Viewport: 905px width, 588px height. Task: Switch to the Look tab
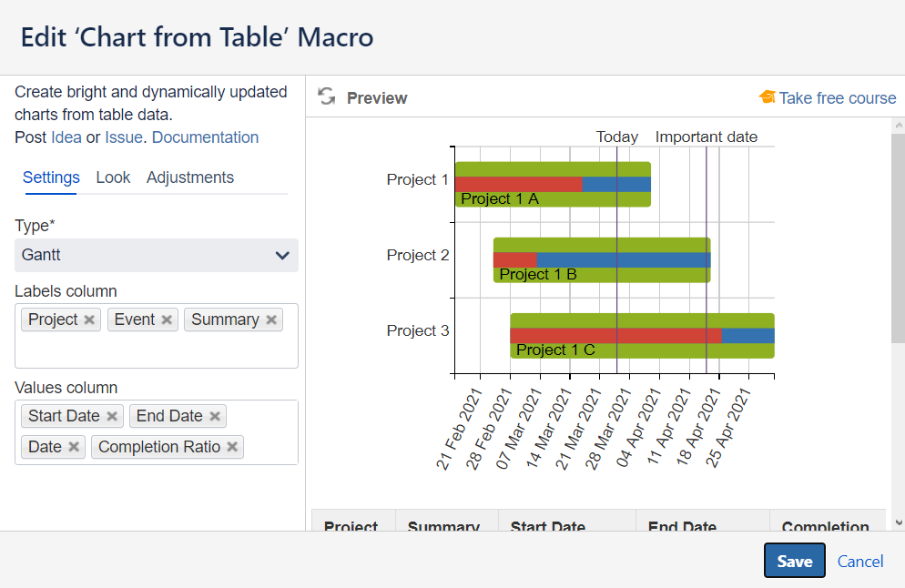pos(113,177)
